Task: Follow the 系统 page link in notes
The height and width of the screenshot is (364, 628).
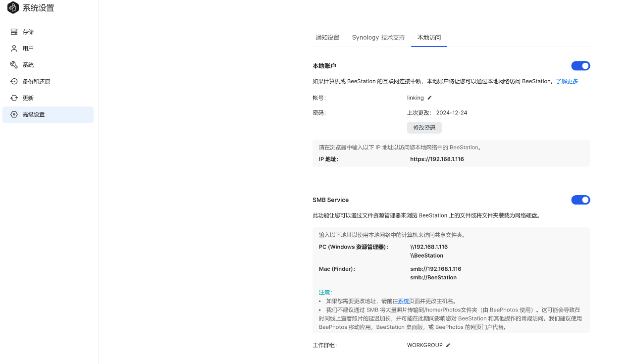Action: click(403, 301)
